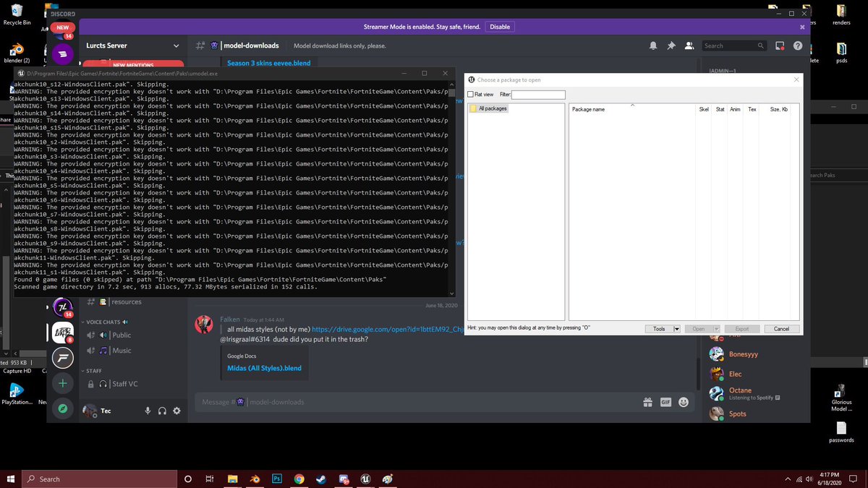Select the Staff VC voice channel
The height and width of the screenshot is (488, 868).
(124, 384)
